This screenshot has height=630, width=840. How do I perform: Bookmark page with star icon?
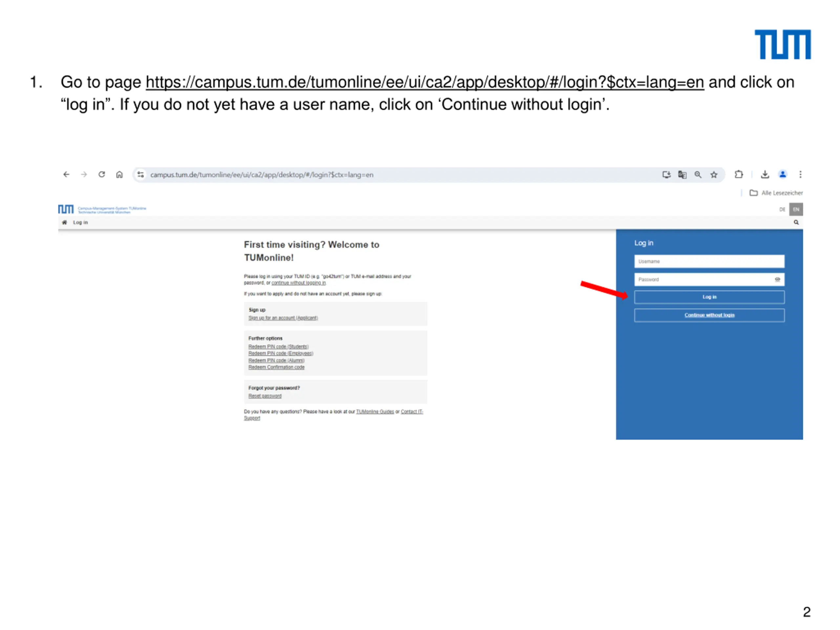tap(714, 175)
